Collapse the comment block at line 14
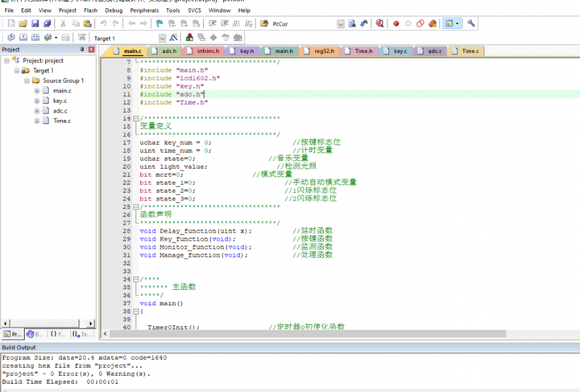Viewport: 580px width, 392px height. 135,118
